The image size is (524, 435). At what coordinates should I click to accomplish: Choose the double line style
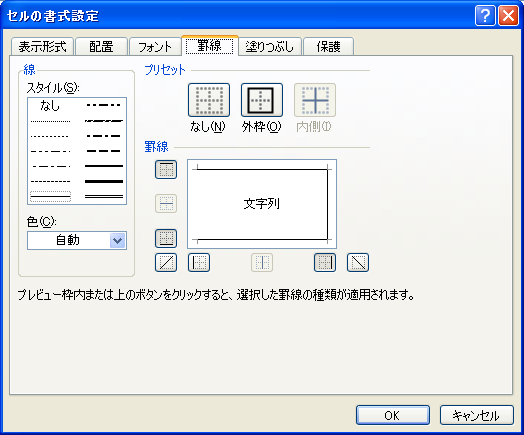104,196
